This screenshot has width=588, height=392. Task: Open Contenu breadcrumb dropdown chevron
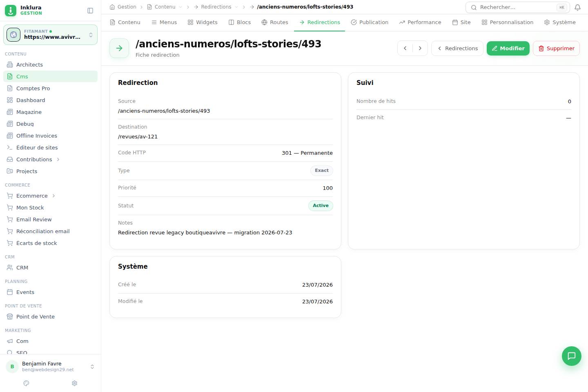(180, 7)
